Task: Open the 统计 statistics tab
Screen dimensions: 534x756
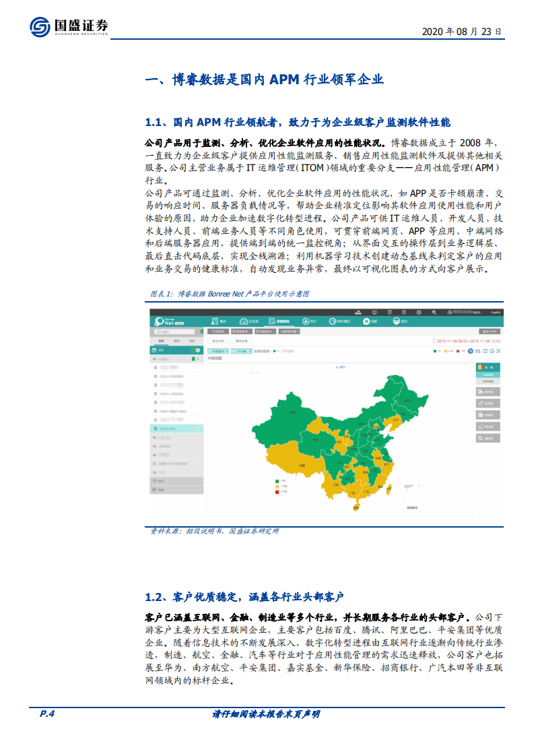Action: (x=309, y=321)
